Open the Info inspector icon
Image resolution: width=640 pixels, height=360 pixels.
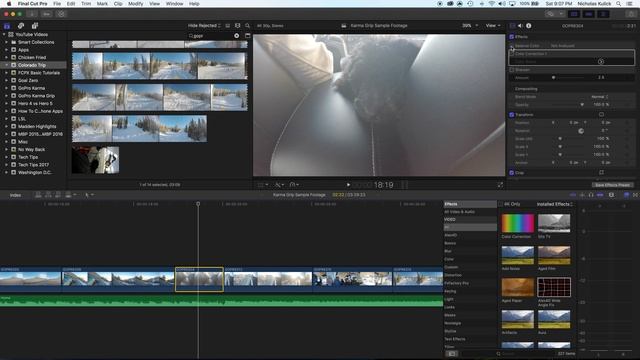[529, 26]
